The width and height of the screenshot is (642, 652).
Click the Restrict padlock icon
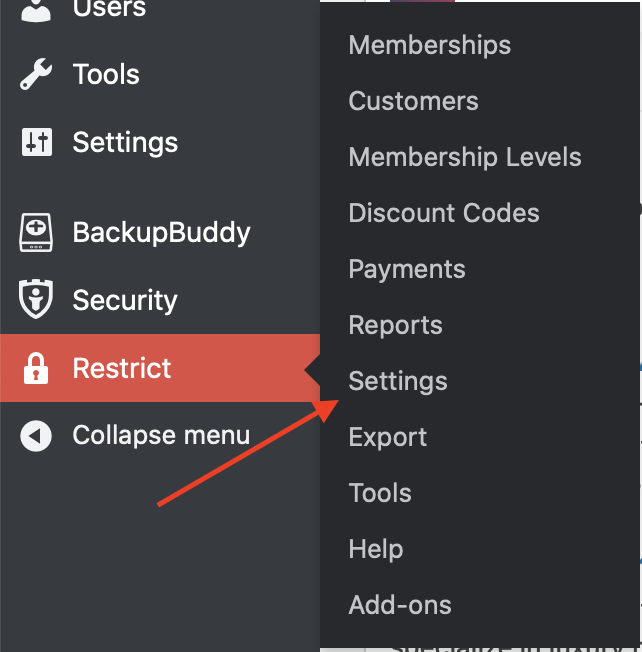click(36, 368)
